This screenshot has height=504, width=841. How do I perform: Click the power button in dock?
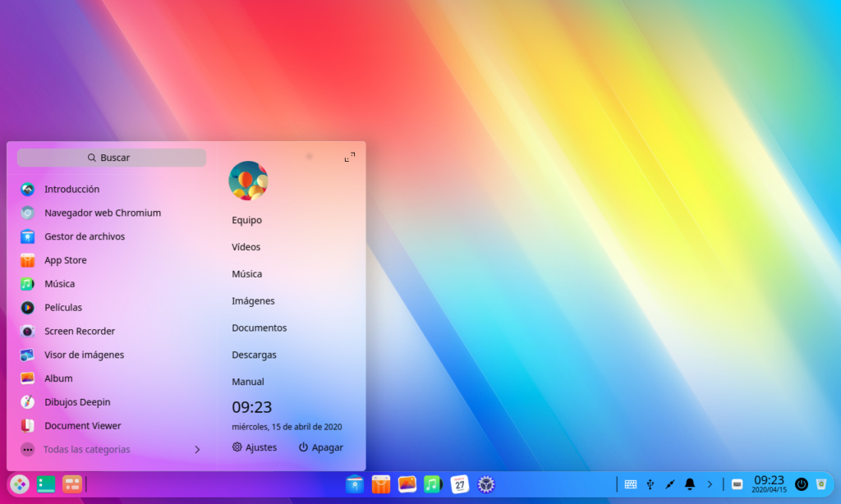[x=802, y=484]
